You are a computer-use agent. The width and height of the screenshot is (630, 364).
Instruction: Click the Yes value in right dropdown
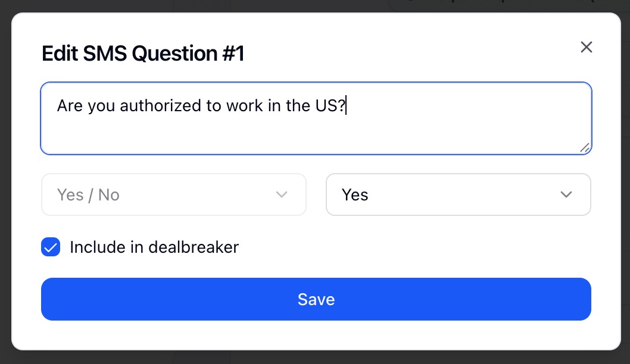coord(355,194)
